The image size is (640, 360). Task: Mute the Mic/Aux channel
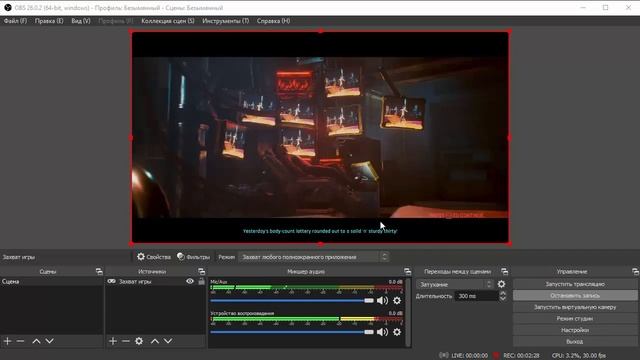pyautogui.click(x=382, y=300)
